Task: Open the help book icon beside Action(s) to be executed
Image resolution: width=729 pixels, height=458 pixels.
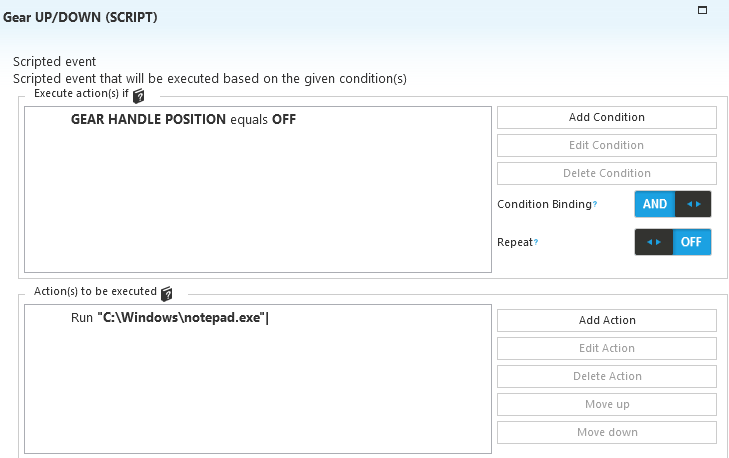Action: click(166, 294)
